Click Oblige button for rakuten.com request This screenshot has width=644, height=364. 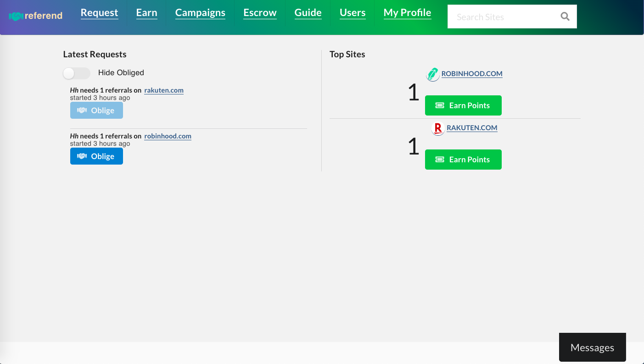pyautogui.click(x=96, y=110)
